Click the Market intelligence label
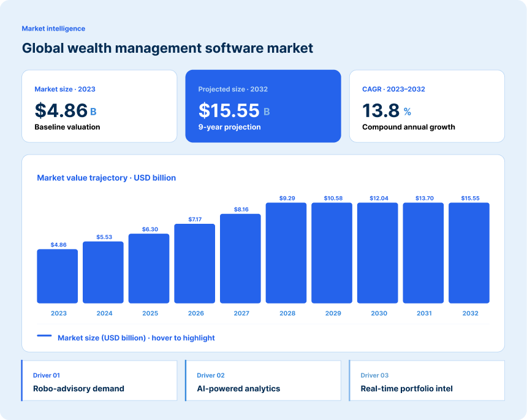The width and height of the screenshot is (527, 420). click(x=53, y=28)
